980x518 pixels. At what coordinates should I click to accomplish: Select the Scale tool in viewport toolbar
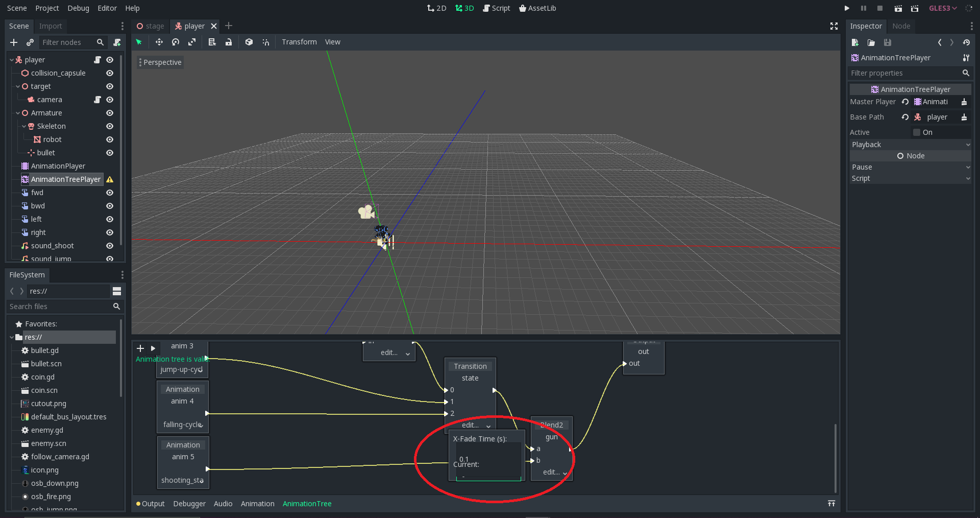[x=192, y=42]
